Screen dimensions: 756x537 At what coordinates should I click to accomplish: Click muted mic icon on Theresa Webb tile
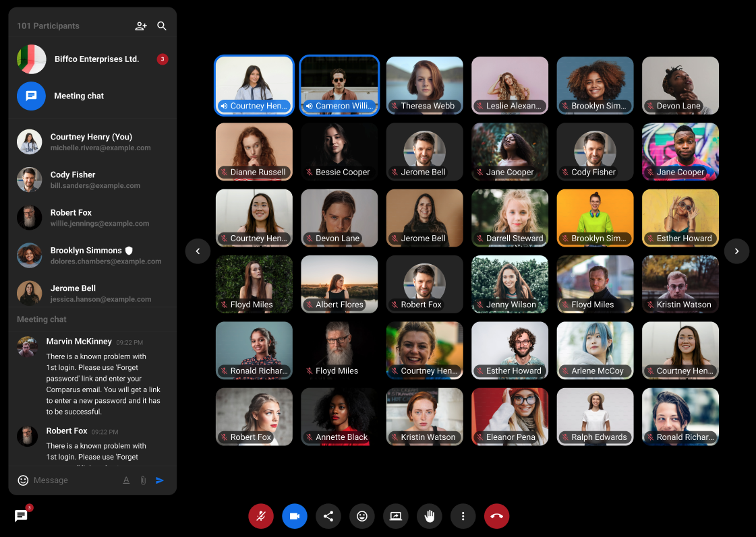pos(395,106)
